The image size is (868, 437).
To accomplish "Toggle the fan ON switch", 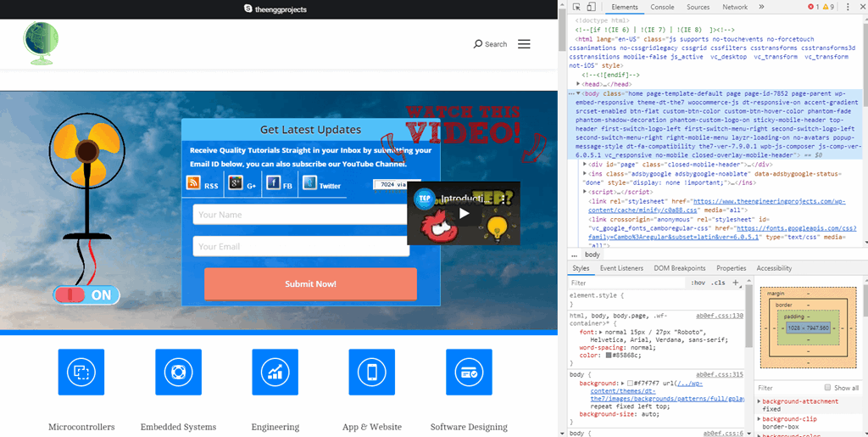I will click(x=86, y=295).
